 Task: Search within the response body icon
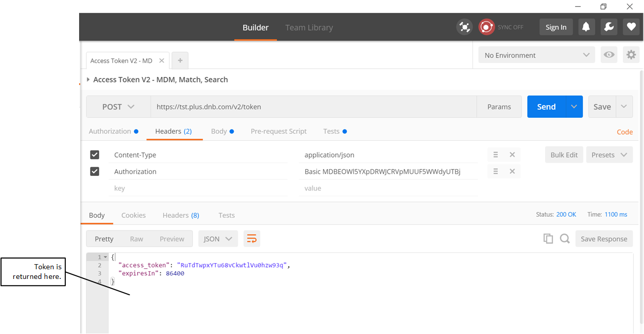coord(565,239)
